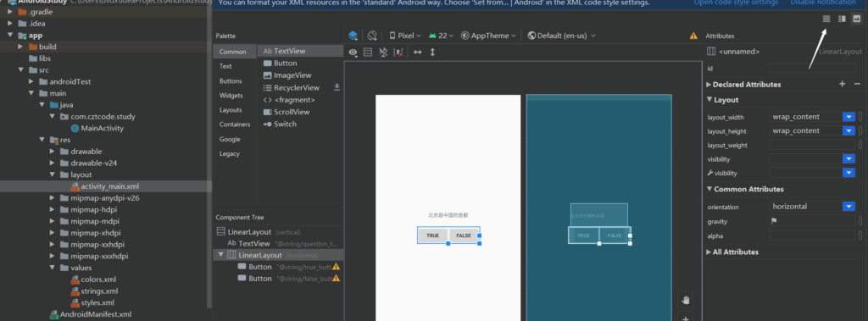
Task: Select the pan hand tool
Action: coord(686,301)
